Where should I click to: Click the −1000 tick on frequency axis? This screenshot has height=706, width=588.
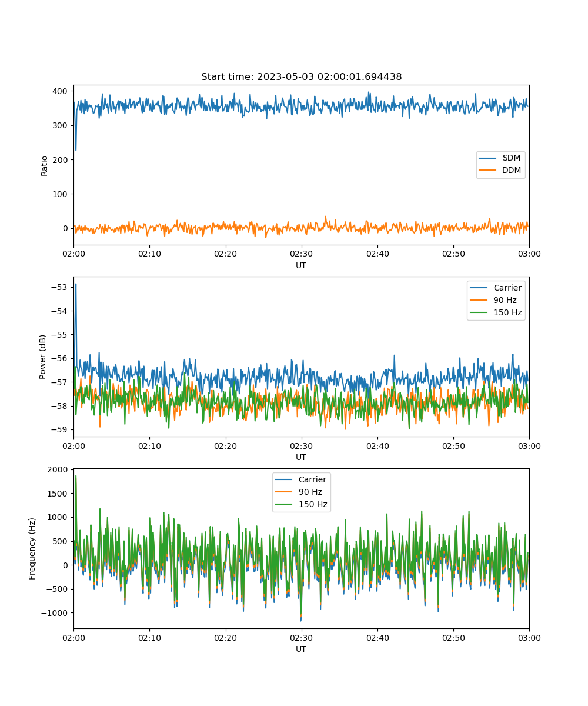coord(56,613)
